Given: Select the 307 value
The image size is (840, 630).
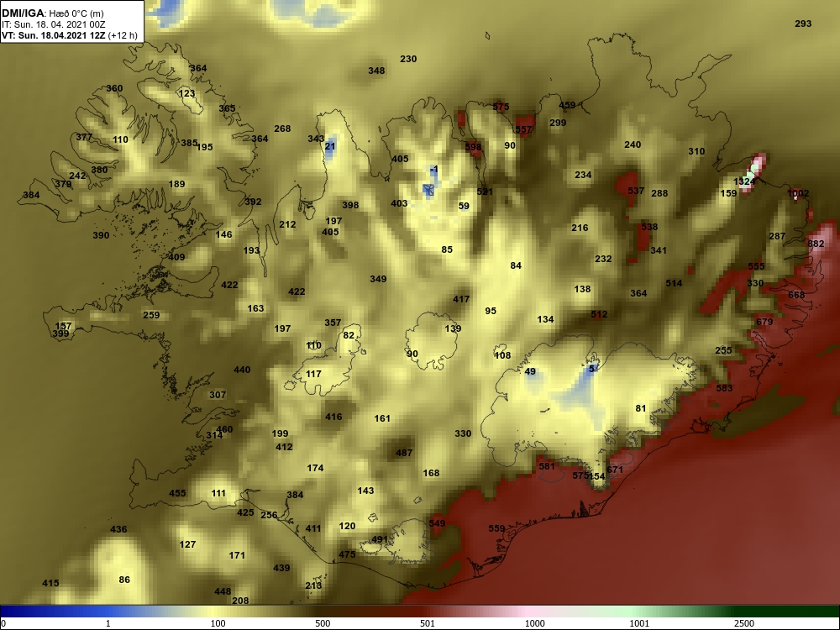Looking at the screenshot, I should [x=218, y=396].
